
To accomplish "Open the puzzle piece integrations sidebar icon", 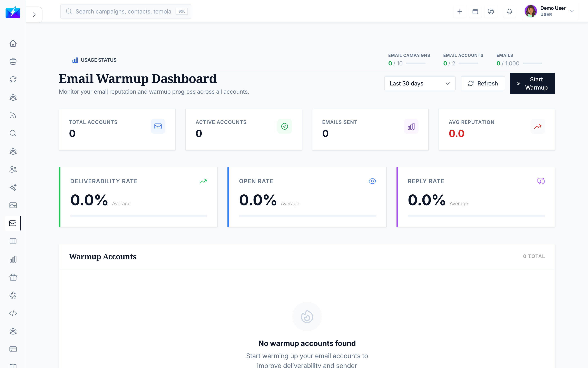I will [x=13, y=295].
